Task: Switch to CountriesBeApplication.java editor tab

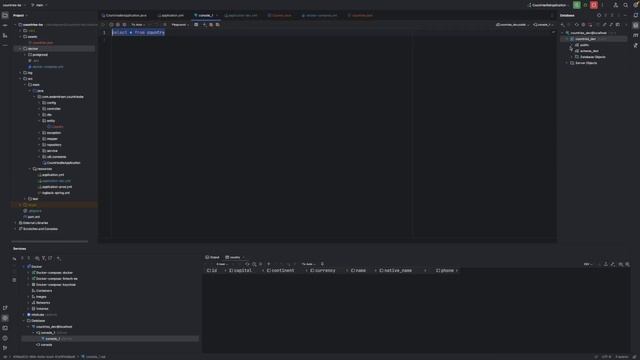Action: [124, 15]
